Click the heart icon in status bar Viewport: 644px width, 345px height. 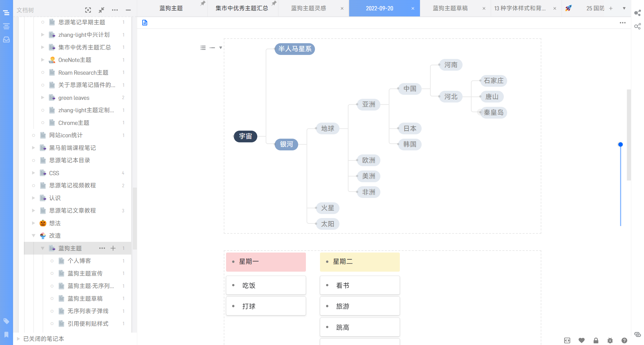point(582,341)
